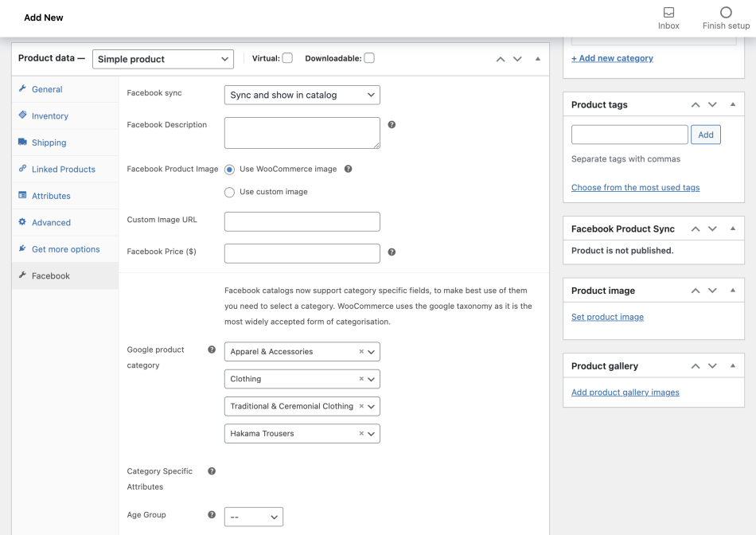Open the Linked Products tab
The height and width of the screenshot is (535, 756).
tap(64, 170)
